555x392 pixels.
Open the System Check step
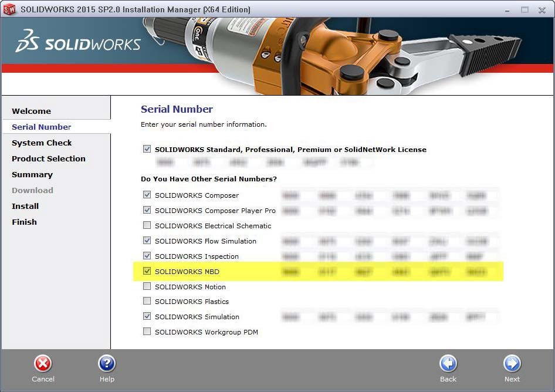(x=42, y=143)
